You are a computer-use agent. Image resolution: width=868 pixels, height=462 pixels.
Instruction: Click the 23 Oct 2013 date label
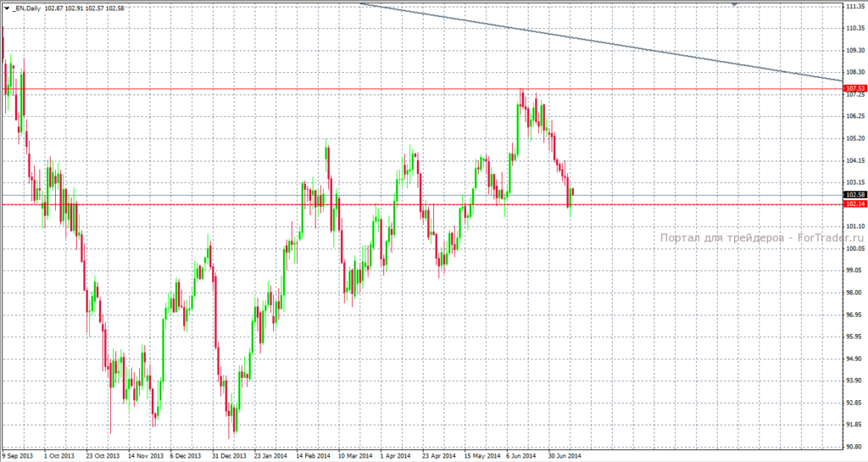tap(103, 456)
